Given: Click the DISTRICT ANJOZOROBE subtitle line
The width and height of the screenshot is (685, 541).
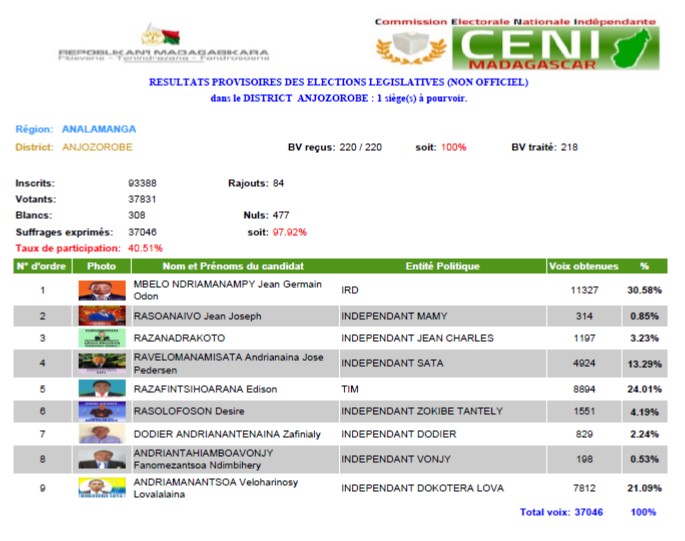Looking at the screenshot, I should point(339,98).
